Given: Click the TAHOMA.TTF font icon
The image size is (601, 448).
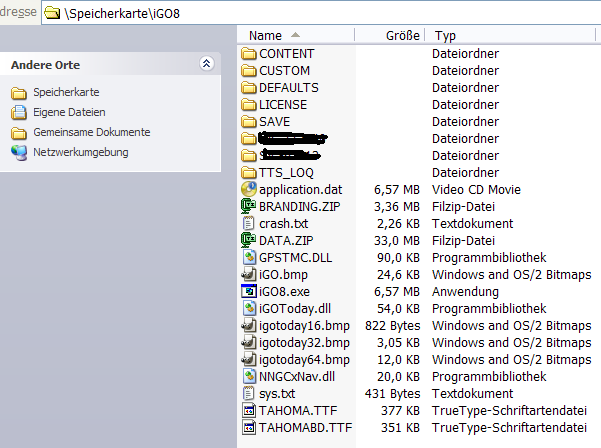Looking at the screenshot, I should pyautogui.click(x=249, y=410).
